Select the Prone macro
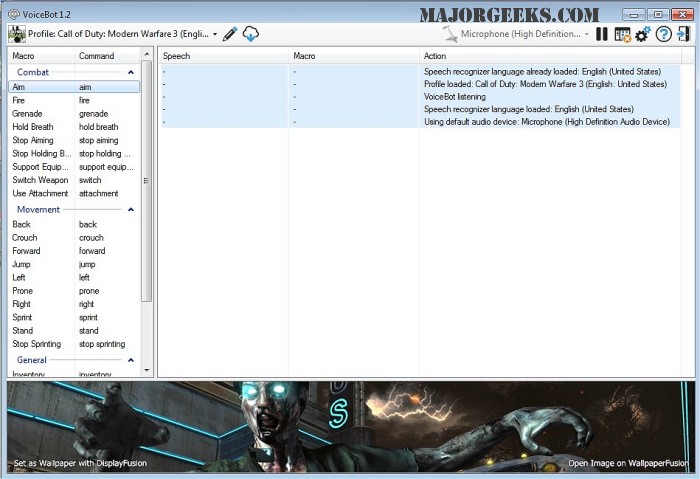Viewport: 700px width, 479px height. 74,291
